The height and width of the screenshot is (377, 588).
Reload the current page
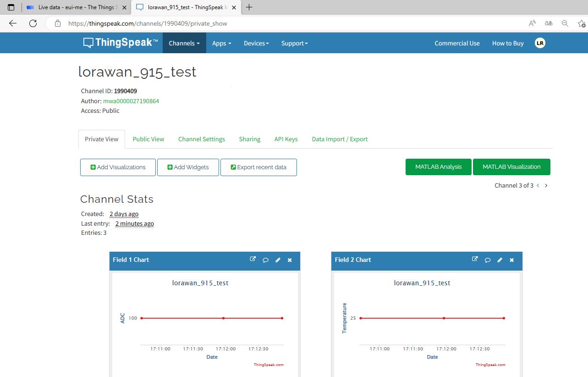pyautogui.click(x=33, y=23)
